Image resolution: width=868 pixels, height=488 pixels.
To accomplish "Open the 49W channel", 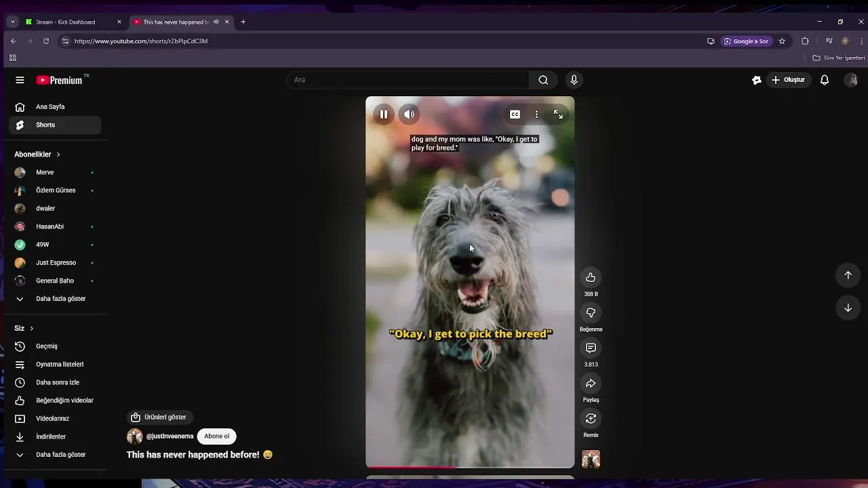I will point(55,245).
